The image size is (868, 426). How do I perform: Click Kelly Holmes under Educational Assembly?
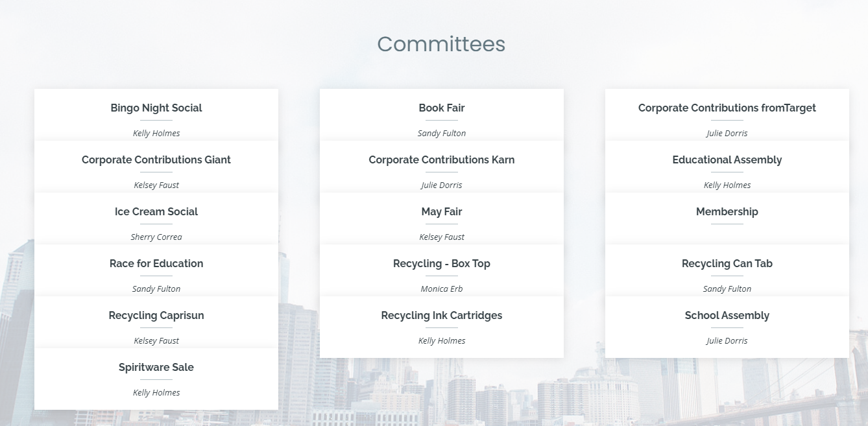tap(727, 185)
